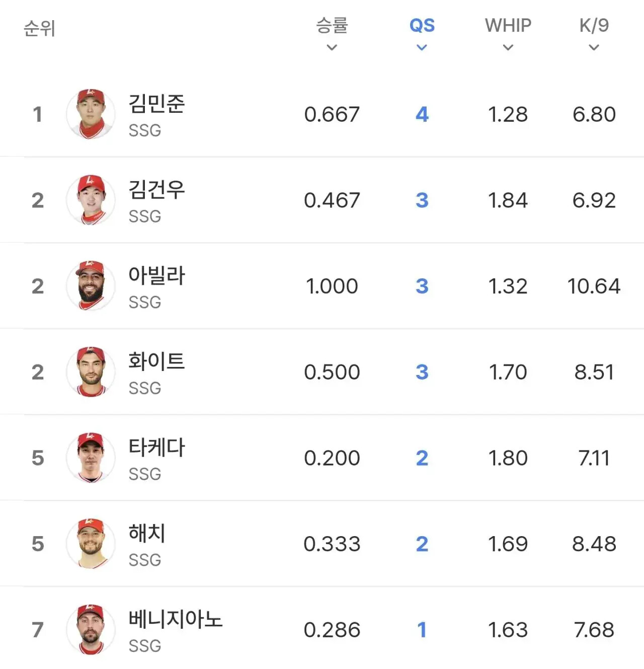Select the WHIP column header
The width and height of the screenshot is (644, 669).
pyautogui.click(x=508, y=25)
